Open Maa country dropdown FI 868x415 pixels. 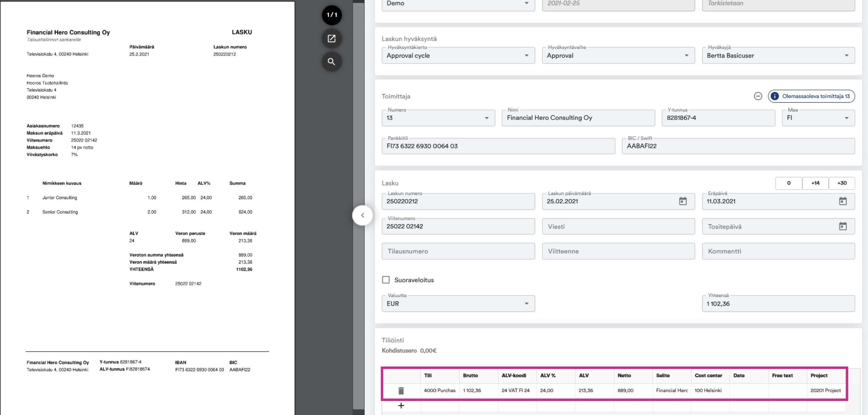point(818,118)
